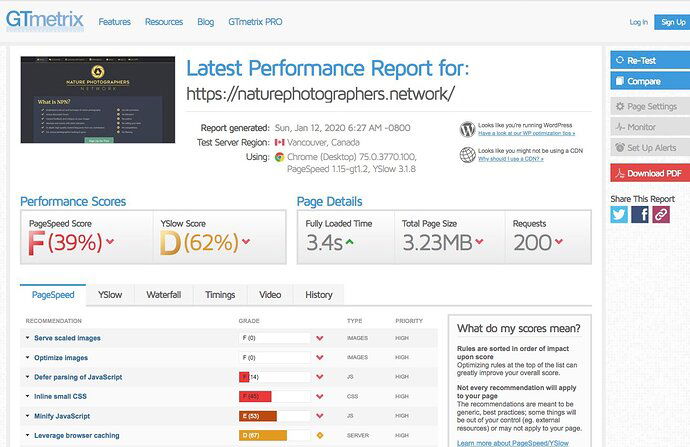Switch to the Waterfall tab
The width and height of the screenshot is (690, 447).
click(163, 295)
